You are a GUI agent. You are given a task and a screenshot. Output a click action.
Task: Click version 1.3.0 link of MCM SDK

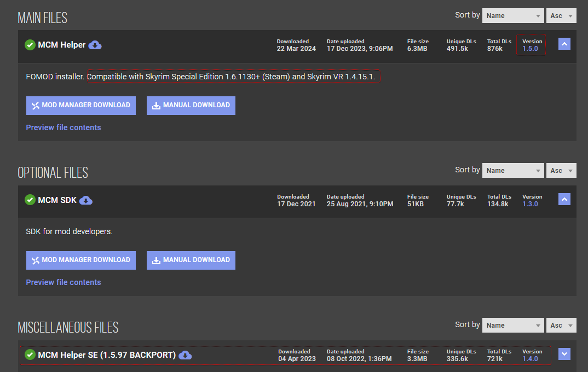point(530,204)
